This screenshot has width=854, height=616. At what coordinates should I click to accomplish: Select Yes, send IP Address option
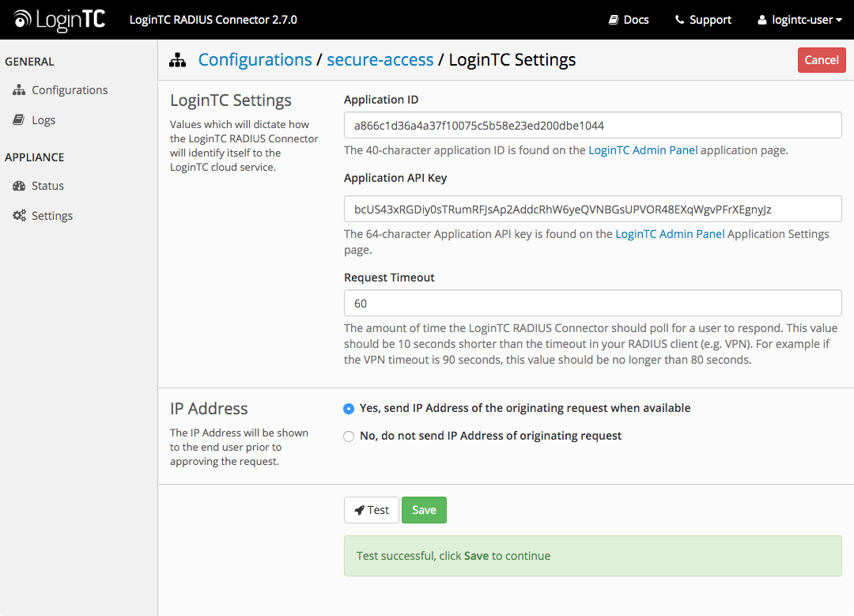pos(349,409)
